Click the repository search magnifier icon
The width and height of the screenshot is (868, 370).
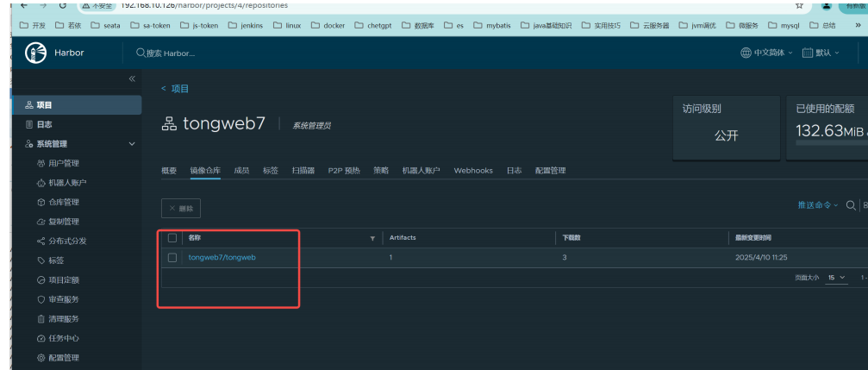(851, 205)
